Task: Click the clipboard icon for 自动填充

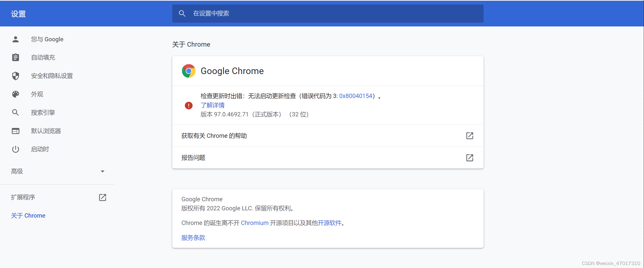Action: click(16, 57)
